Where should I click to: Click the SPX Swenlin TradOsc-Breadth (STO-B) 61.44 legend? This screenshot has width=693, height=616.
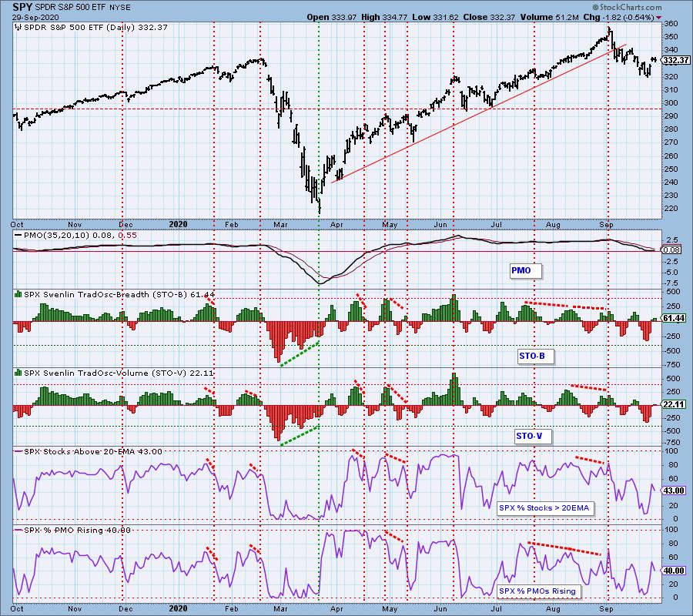point(119,294)
